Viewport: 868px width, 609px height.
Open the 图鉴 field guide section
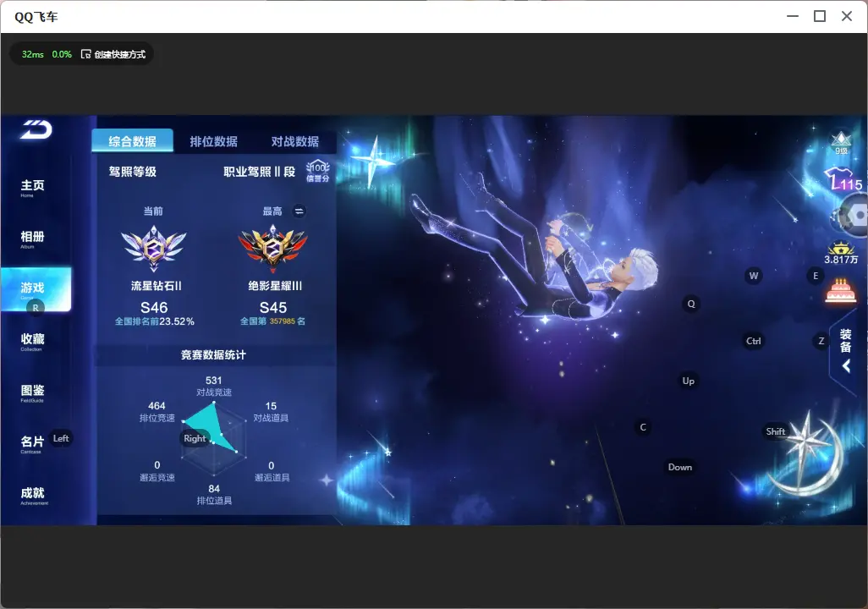pos(32,393)
